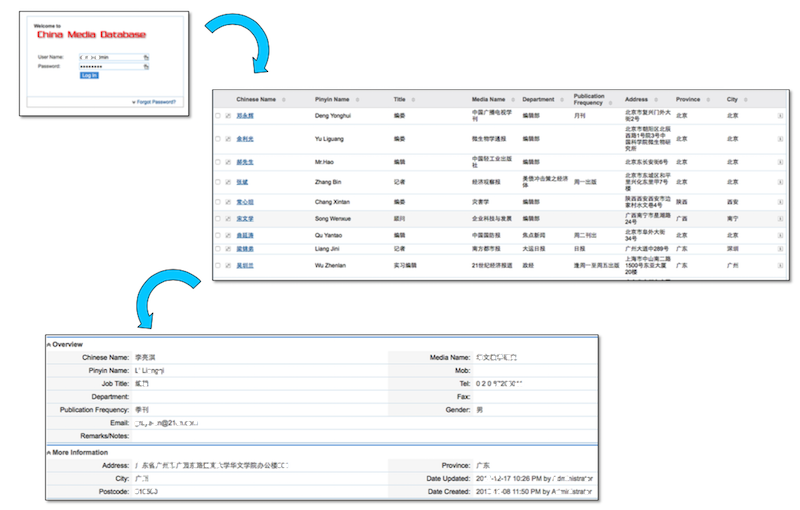800x510 pixels.
Task: Click the edit icon in Yu Liguang's row
Action: pos(228,139)
